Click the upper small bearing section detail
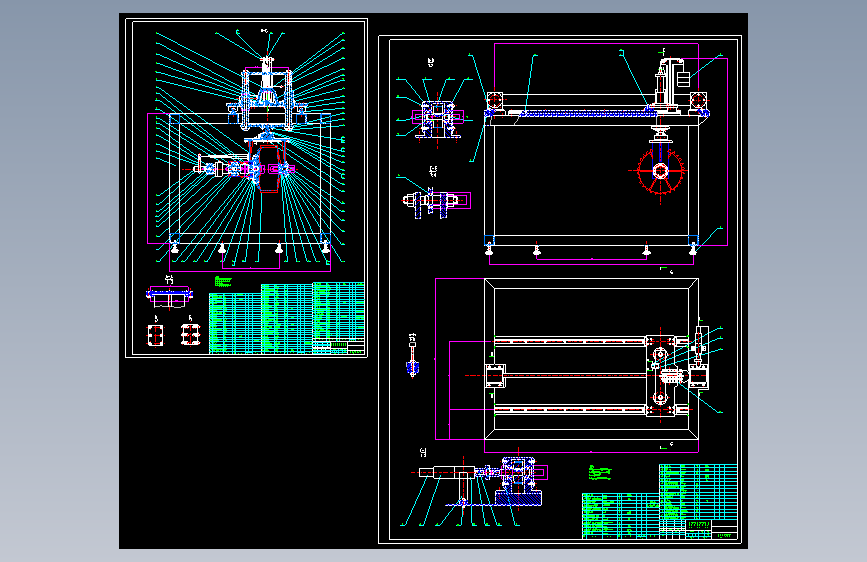The height and width of the screenshot is (562, 867). click(437, 119)
